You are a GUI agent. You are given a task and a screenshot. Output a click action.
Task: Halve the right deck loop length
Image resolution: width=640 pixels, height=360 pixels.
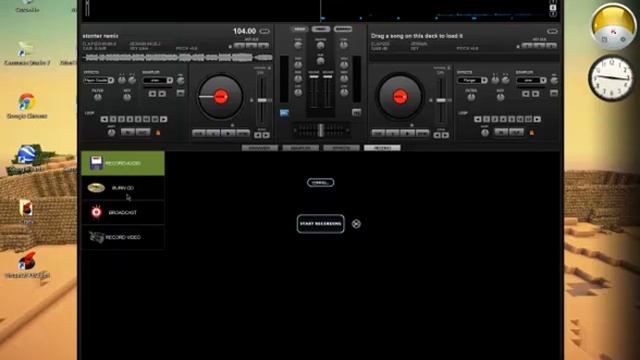click(478, 119)
